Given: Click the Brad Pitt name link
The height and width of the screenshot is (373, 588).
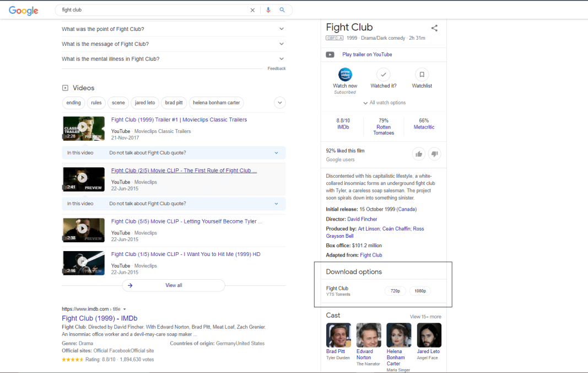Looking at the screenshot, I should (335, 351).
